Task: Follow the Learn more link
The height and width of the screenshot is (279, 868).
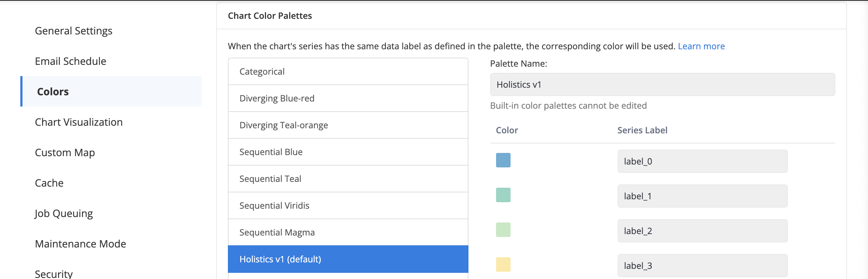Action: [x=701, y=46]
